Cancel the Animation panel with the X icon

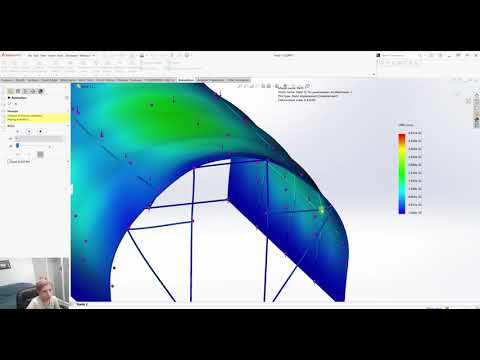click(15, 104)
